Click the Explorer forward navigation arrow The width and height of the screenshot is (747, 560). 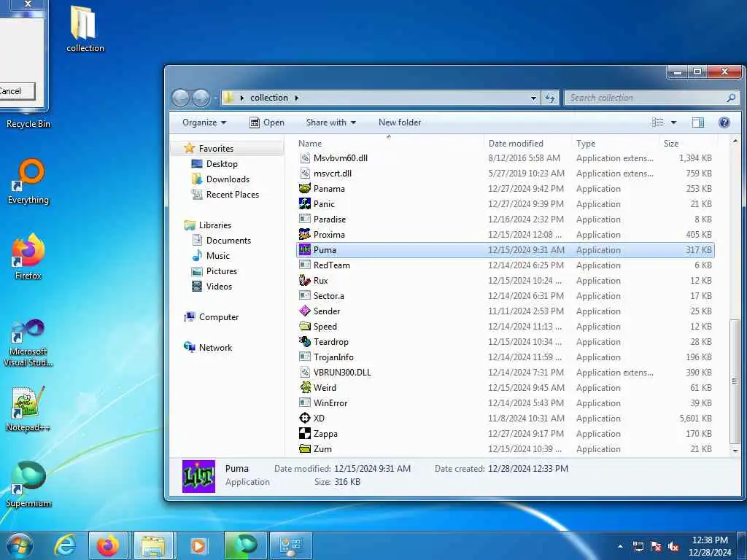[x=201, y=98]
